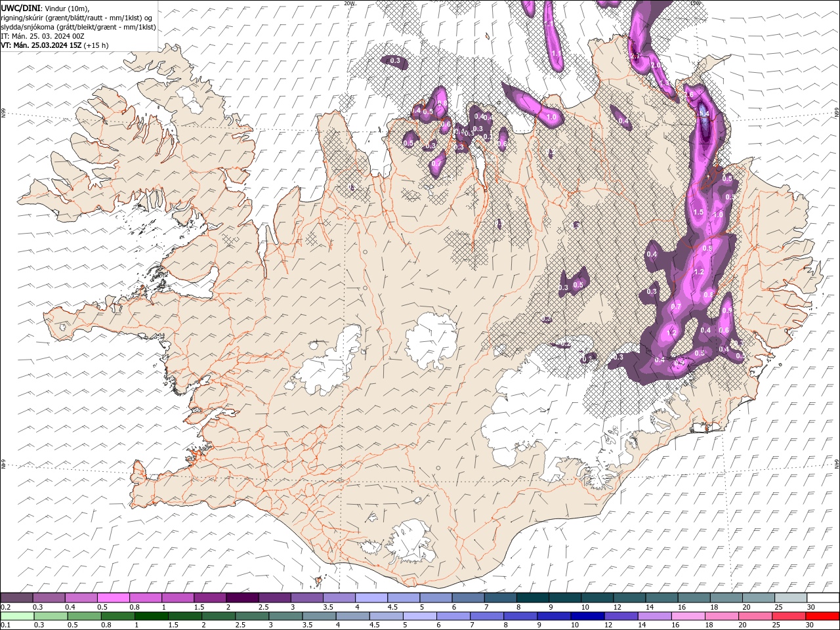The width and height of the screenshot is (840, 630).
Task: Pick the dark teal snow swatch starting at 8
Action: [532, 598]
